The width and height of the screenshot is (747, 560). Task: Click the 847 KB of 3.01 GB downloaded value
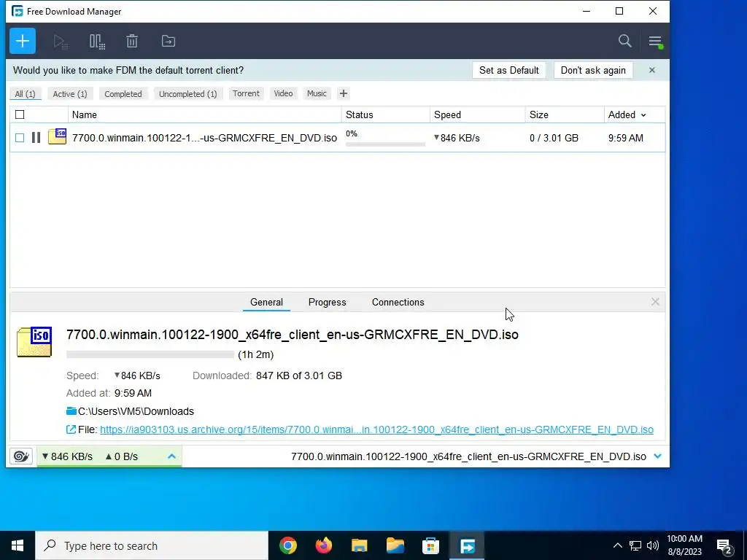(x=298, y=376)
